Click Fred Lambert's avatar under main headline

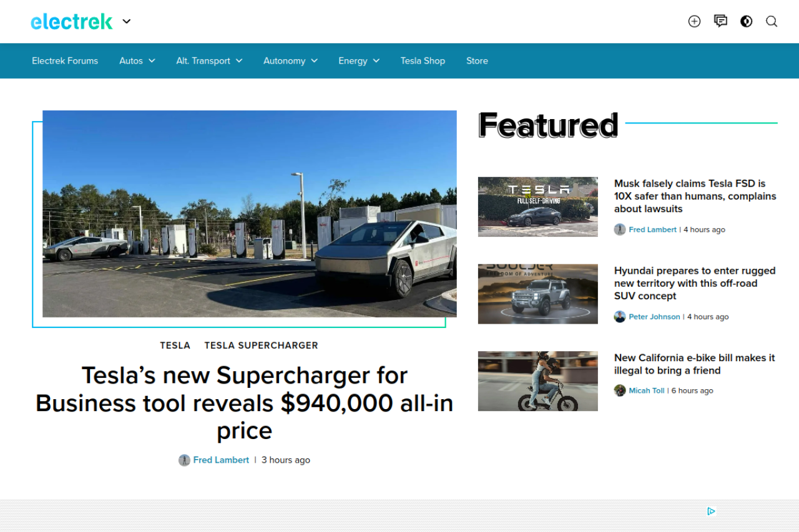click(x=184, y=460)
